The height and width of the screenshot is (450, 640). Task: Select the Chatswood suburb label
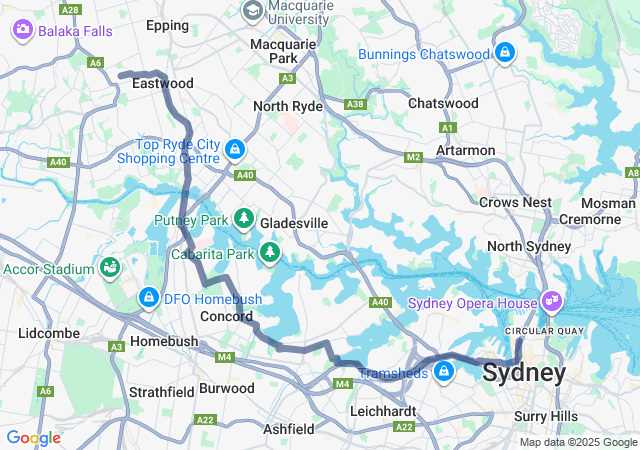443,103
